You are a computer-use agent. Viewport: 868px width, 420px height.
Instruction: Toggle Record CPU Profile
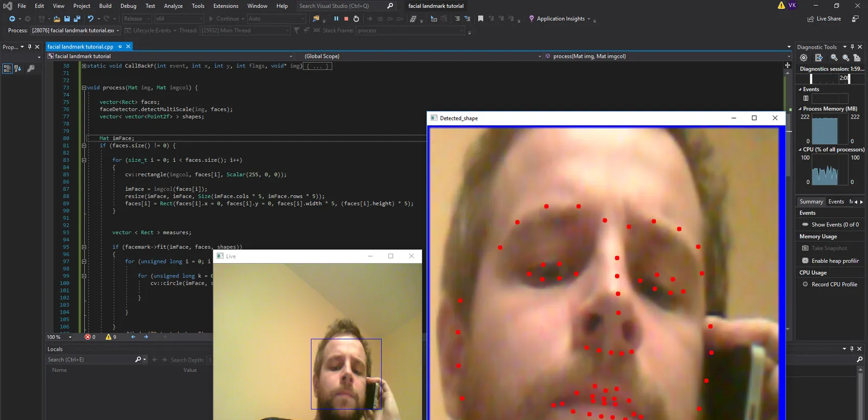(x=829, y=284)
